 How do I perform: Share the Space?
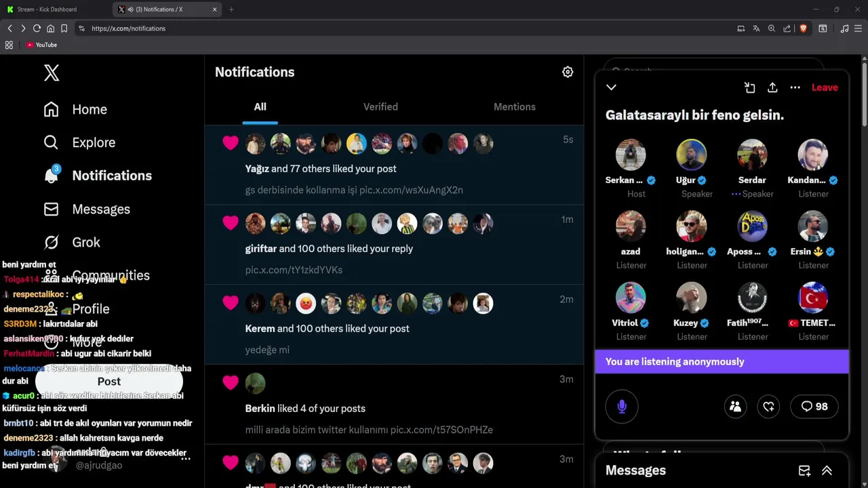pos(772,87)
